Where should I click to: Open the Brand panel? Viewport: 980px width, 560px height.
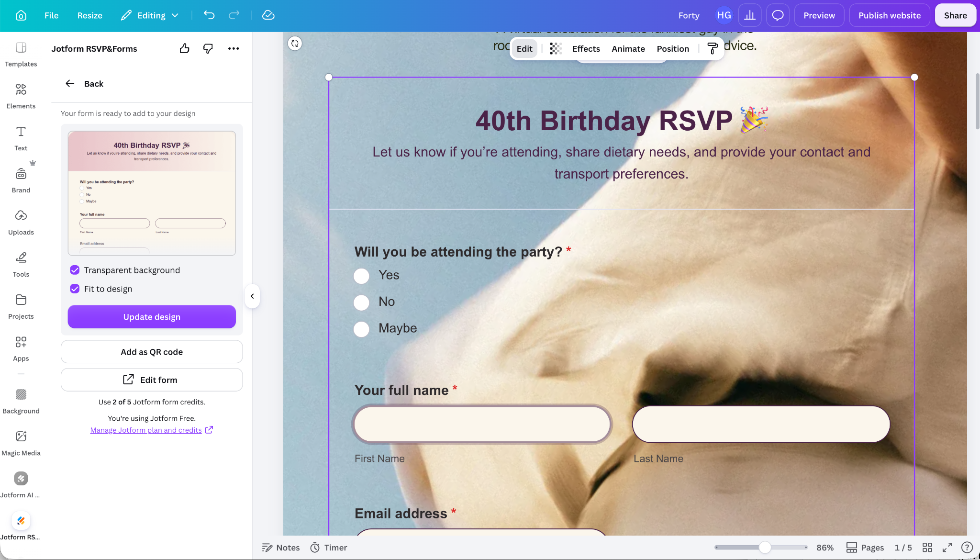[x=21, y=180]
